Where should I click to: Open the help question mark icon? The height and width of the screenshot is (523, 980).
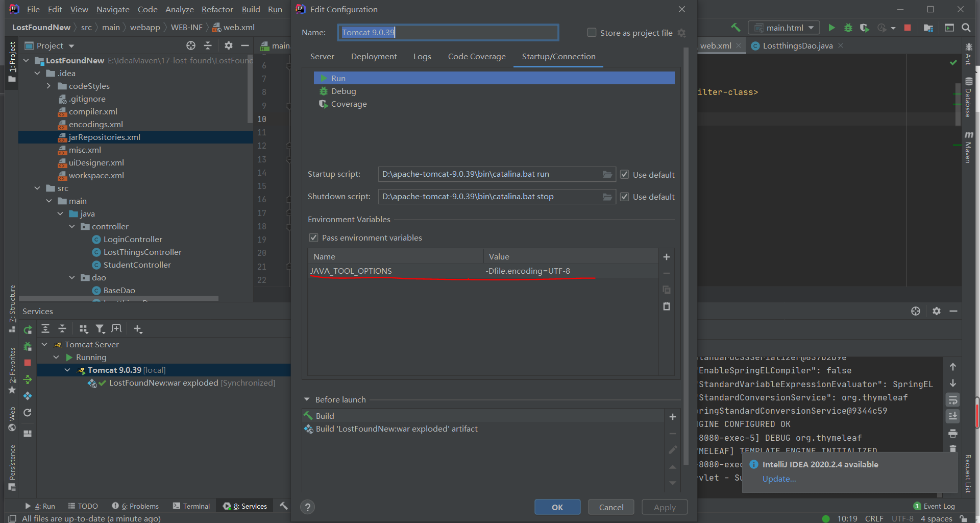[307, 507]
